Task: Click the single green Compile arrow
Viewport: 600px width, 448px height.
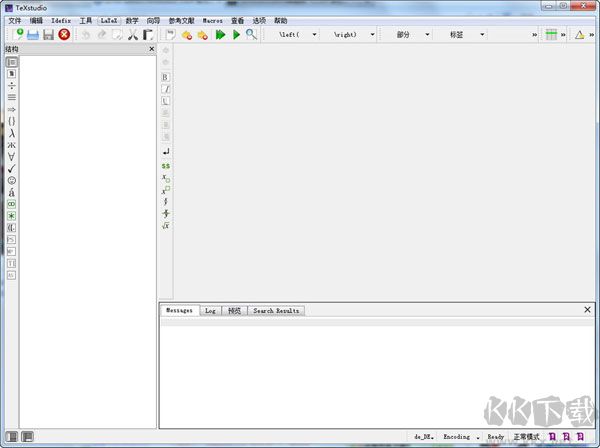Action: (x=236, y=35)
